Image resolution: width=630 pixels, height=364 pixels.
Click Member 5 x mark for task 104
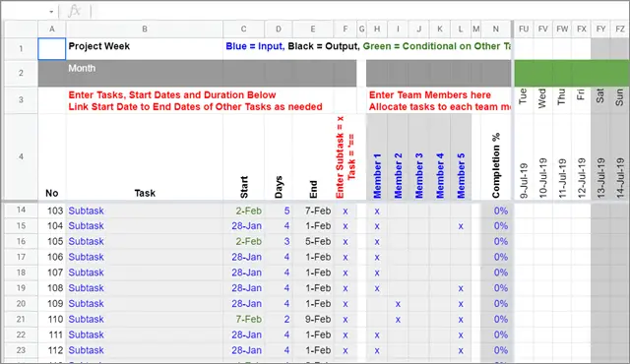461,226
